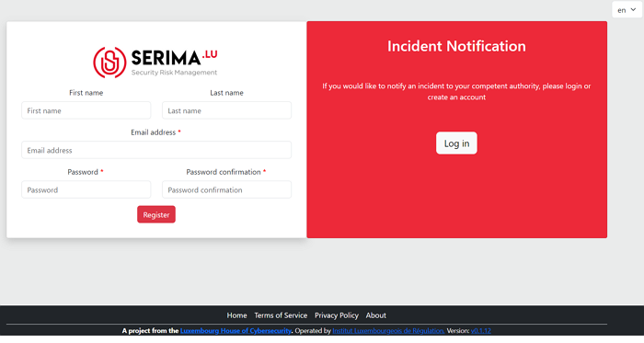Open Institut Luxembourgeois de Régulation link

click(x=388, y=331)
